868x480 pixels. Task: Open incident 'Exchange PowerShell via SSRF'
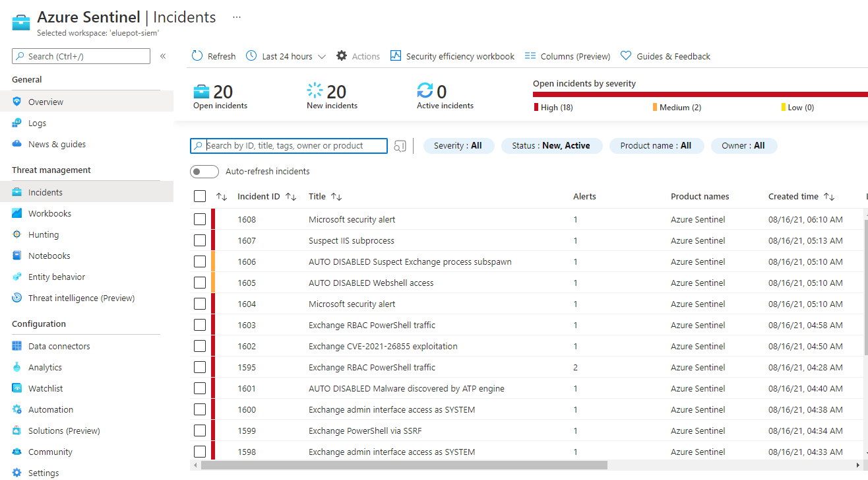click(365, 430)
